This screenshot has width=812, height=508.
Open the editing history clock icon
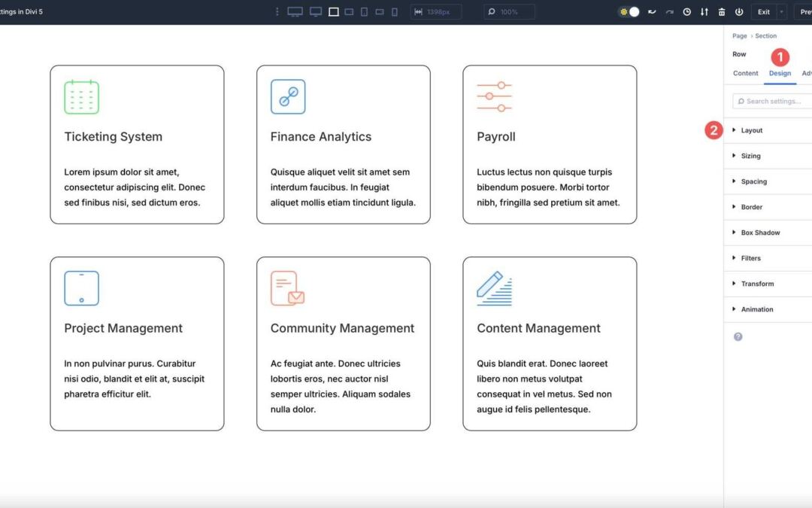coord(686,12)
